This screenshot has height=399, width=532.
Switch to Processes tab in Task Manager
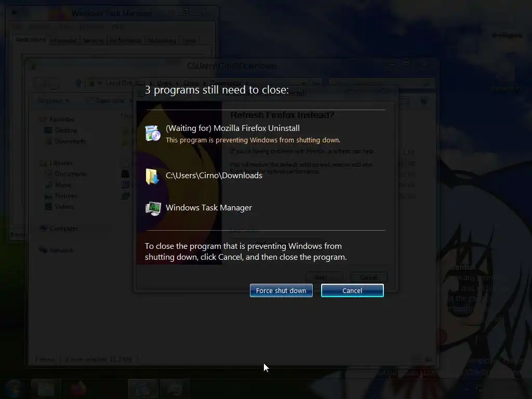(64, 41)
